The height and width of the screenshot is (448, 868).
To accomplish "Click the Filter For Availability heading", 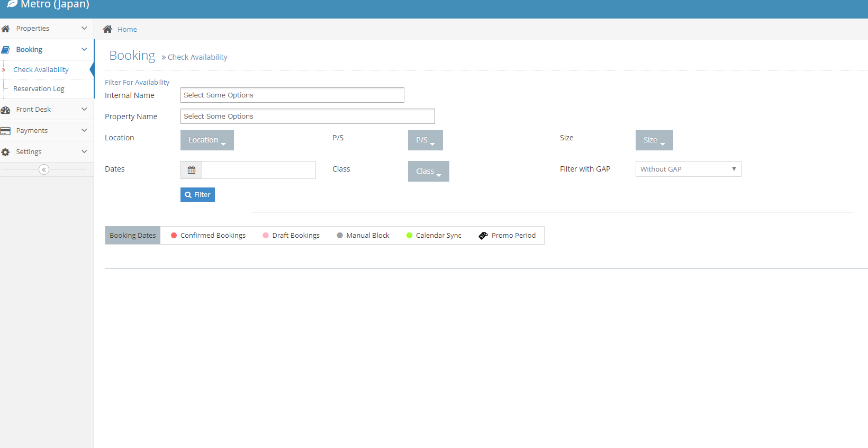I will click(137, 83).
